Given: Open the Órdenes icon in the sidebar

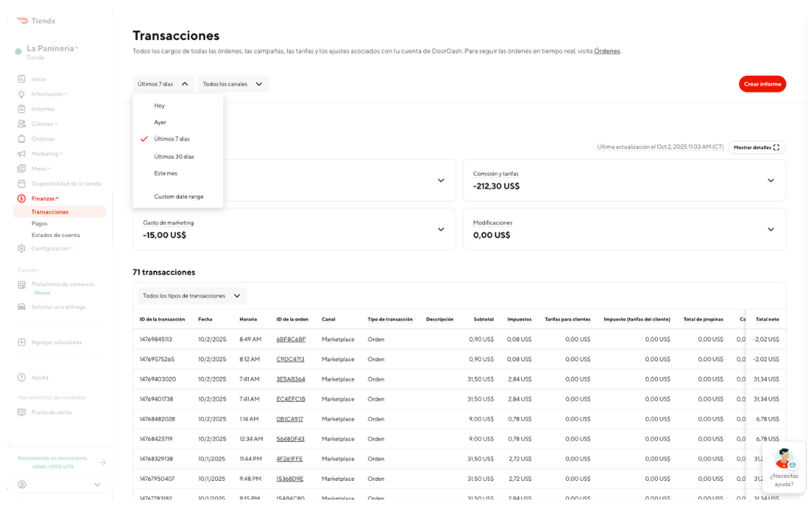Looking at the screenshot, I should pyautogui.click(x=23, y=138).
